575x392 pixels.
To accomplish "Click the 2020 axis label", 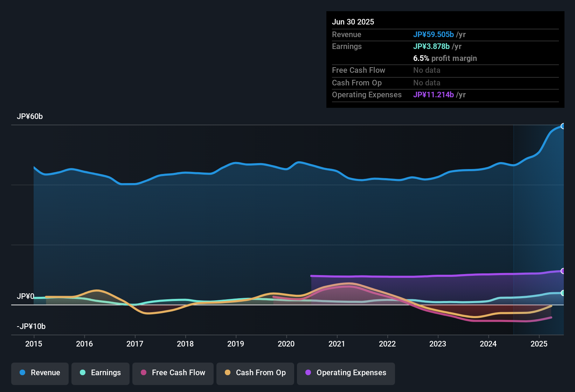I will [286, 344].
